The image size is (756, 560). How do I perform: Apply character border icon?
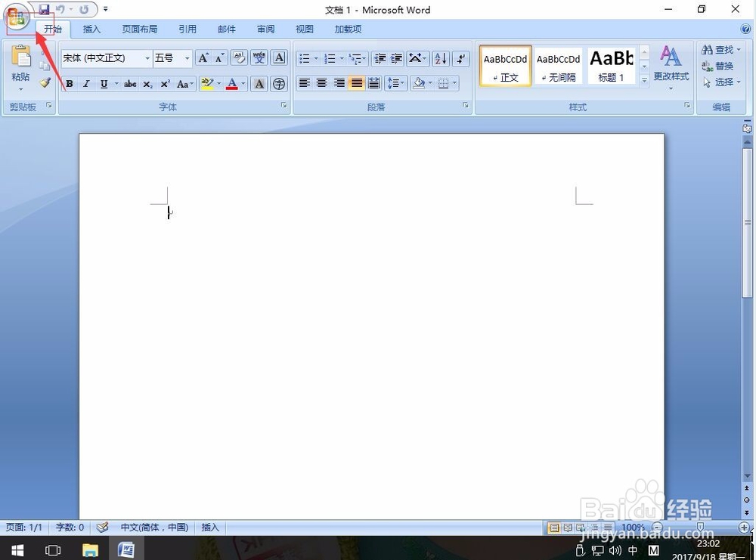[279, 58]
